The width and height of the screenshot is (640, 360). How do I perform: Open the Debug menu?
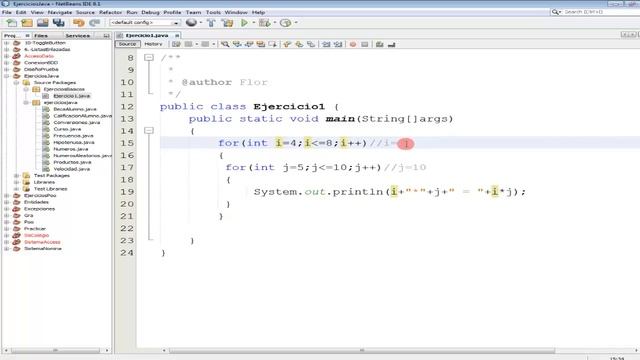pos(150,12)
